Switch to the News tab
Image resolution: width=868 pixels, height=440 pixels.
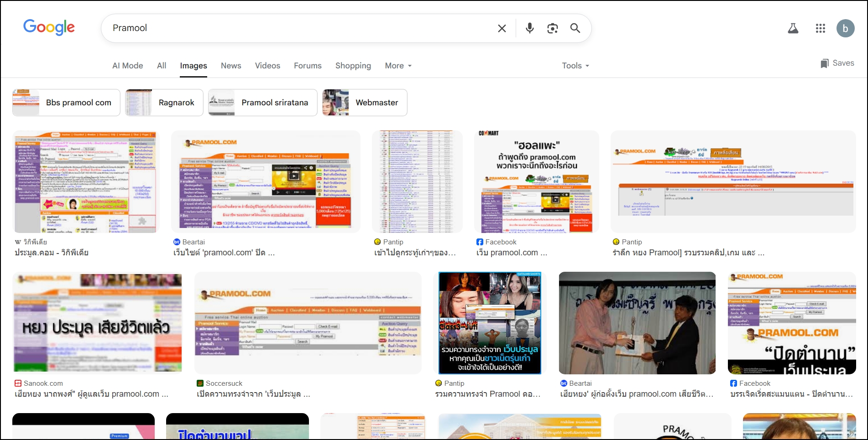click(x=231, y=66)
